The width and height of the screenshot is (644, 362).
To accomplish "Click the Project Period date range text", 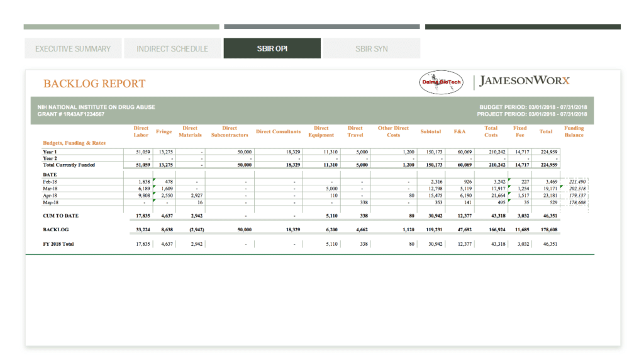I will pos(532,114).
